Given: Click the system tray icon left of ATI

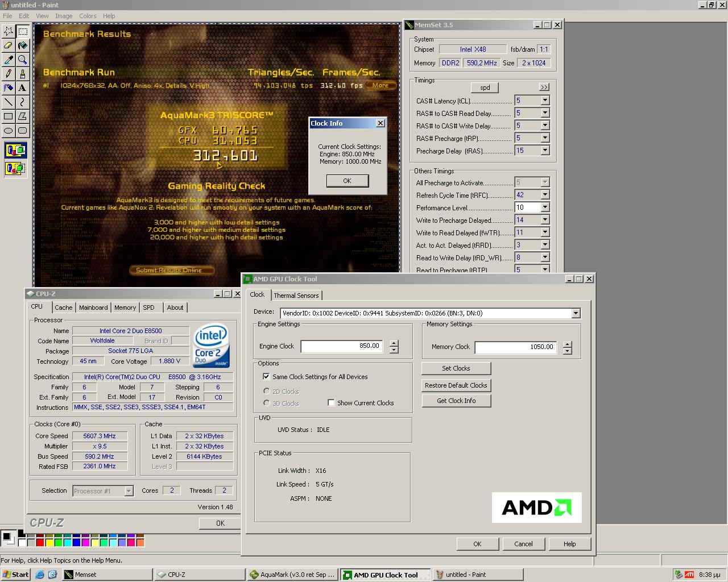Looking at the screenshot, I should click(x=679, y=575).
